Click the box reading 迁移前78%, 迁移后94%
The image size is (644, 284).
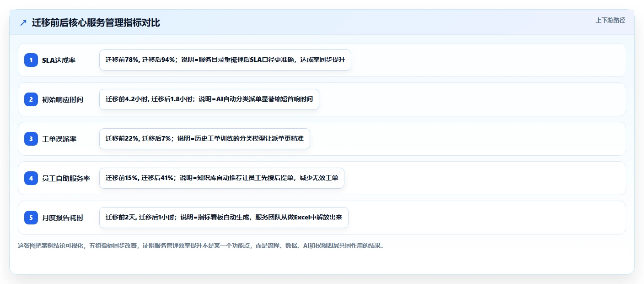225,60
